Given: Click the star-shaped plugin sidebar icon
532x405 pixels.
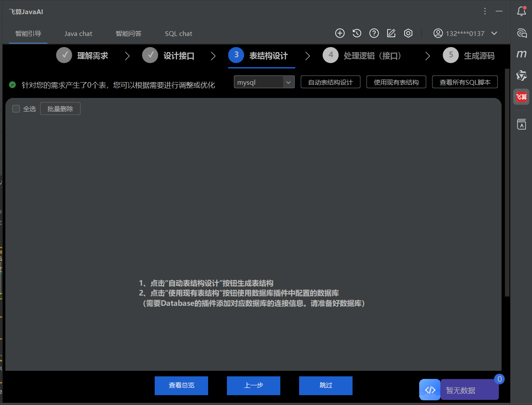Looking at the screenshot, I should pos(521,76).
